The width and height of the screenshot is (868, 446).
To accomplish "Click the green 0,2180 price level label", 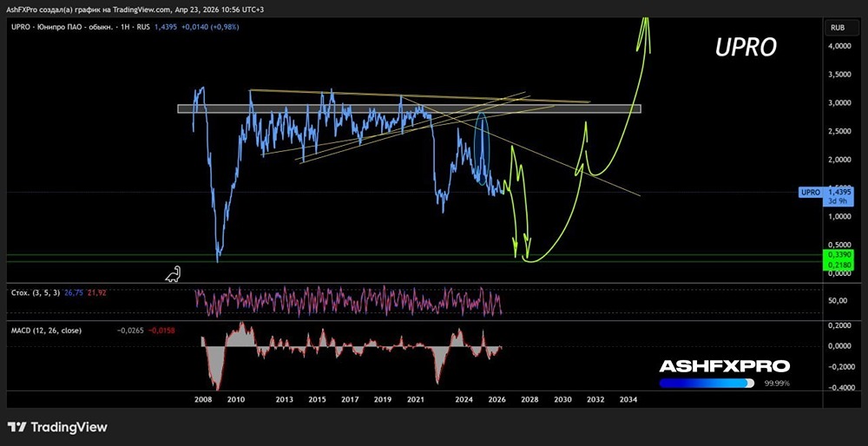I will [x=839, y=266].
